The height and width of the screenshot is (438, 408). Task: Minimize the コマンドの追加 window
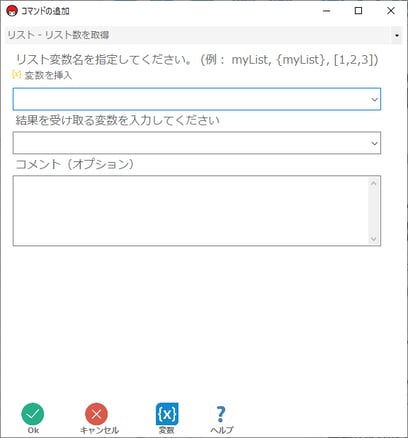pos(327,11)
